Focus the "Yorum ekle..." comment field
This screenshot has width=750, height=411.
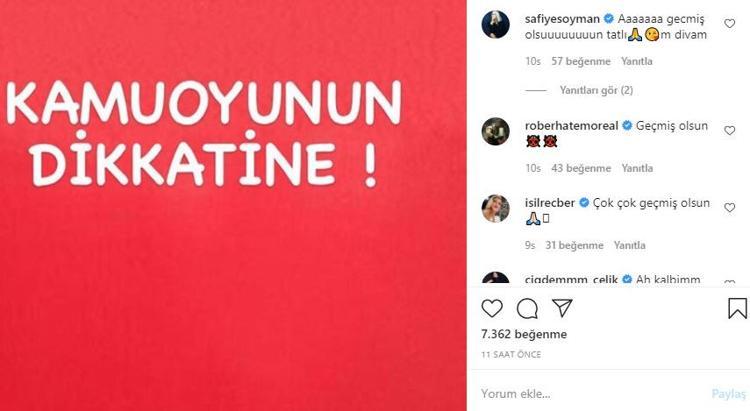(x=593, y=394)
